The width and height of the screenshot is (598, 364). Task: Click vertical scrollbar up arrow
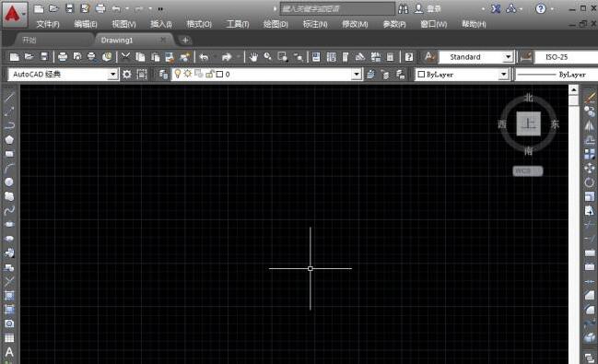(574, 89)
